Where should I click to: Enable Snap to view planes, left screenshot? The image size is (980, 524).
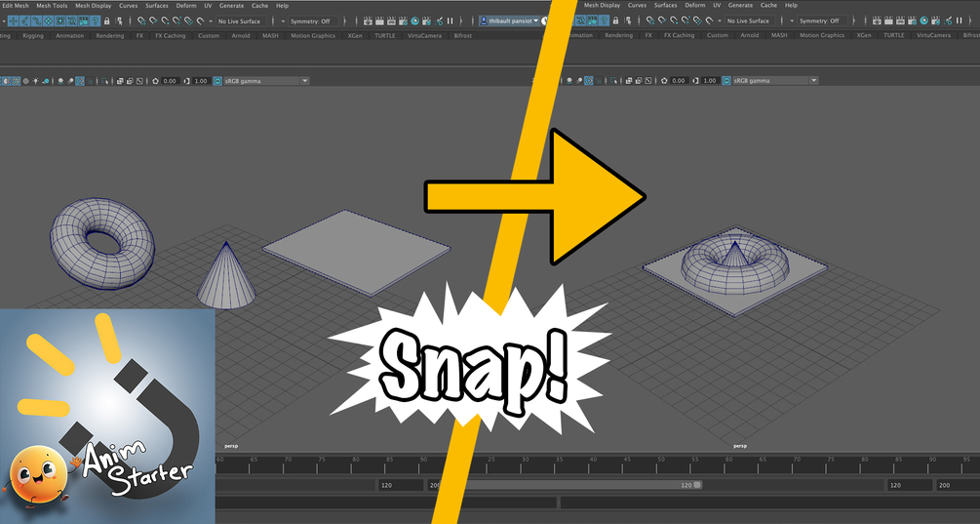(x=188, y=20)
